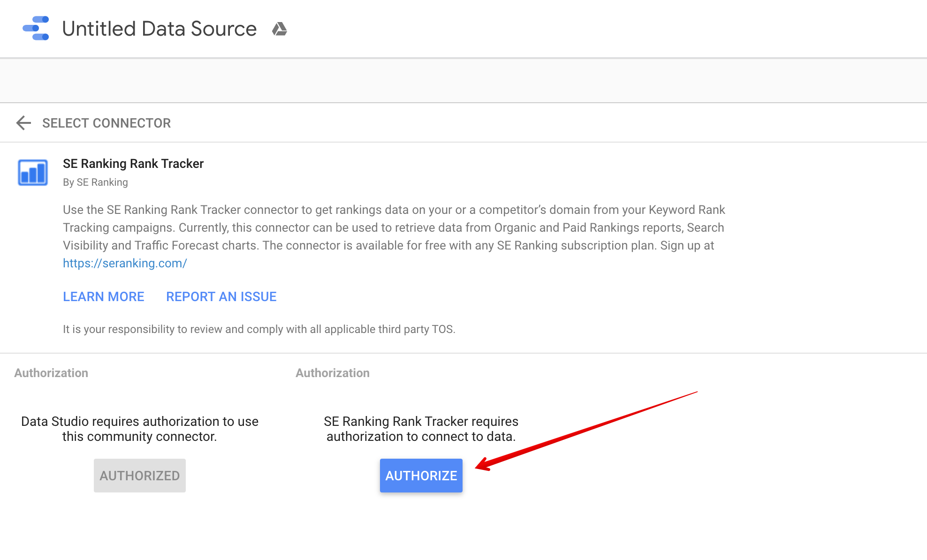Open the LEARN MORE link
Viewport: 927px width, 560px height.
104,296
